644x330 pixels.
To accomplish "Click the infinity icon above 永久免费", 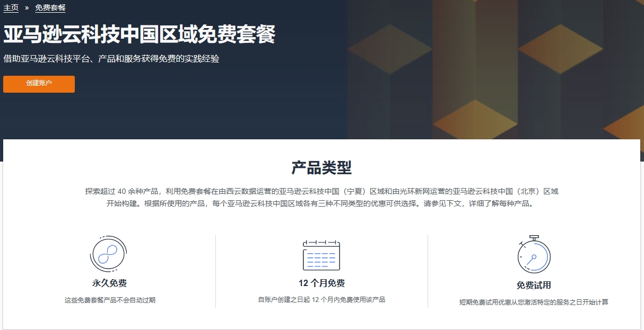I will tap(109, 254).
